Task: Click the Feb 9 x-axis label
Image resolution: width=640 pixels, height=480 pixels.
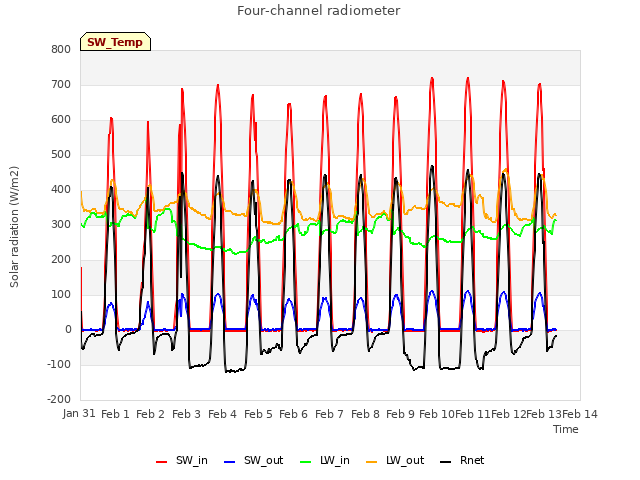Action: [x=400, y=414]
